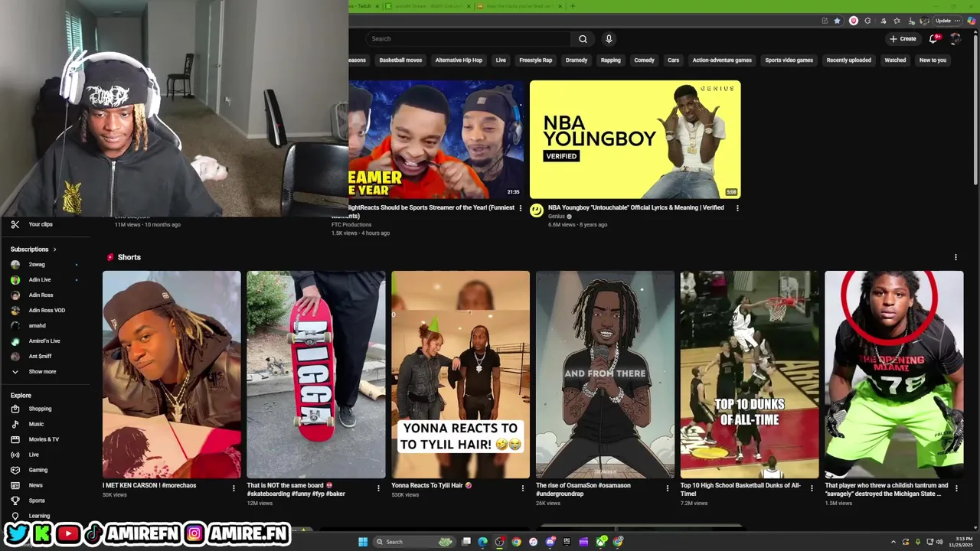The width and height of the screenshot is (980, 551).
Task: Open Yonna Reacts To Tylil Hair title
Action: point(432,485)
